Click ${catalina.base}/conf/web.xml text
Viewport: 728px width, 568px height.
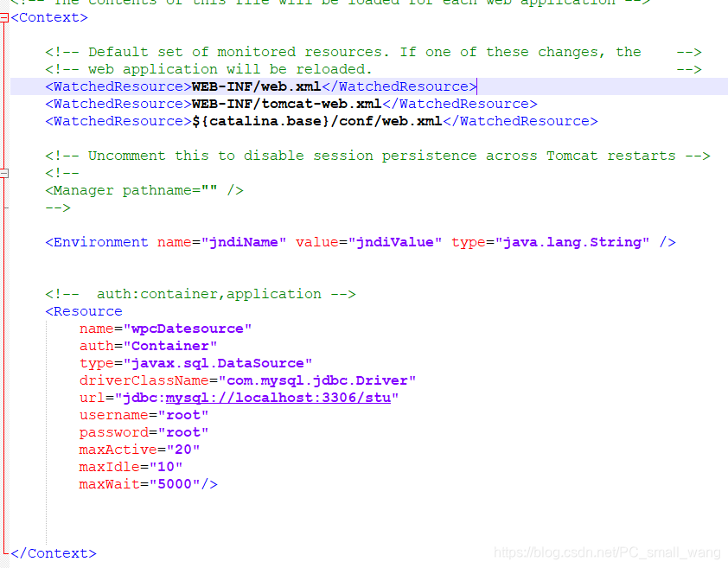316,121
